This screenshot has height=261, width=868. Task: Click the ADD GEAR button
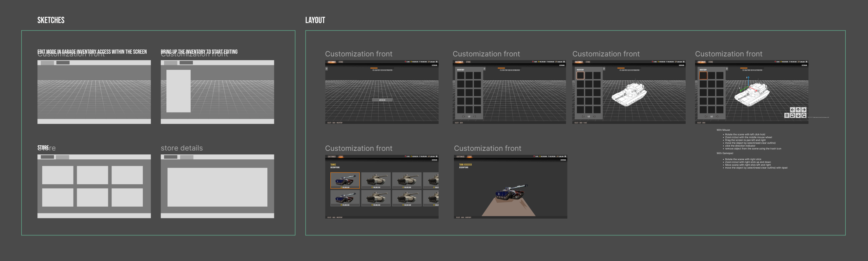382,100
